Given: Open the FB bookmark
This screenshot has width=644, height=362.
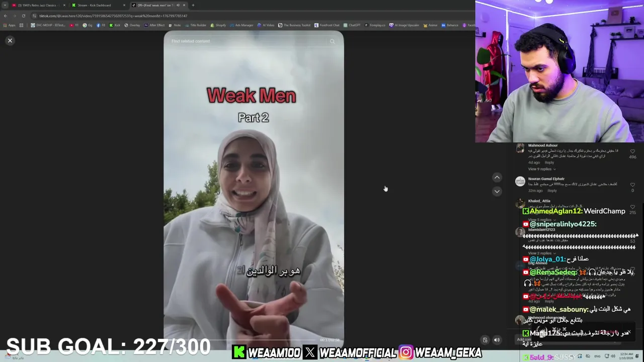Looking at the screenshot, I should tap(101, 25).
